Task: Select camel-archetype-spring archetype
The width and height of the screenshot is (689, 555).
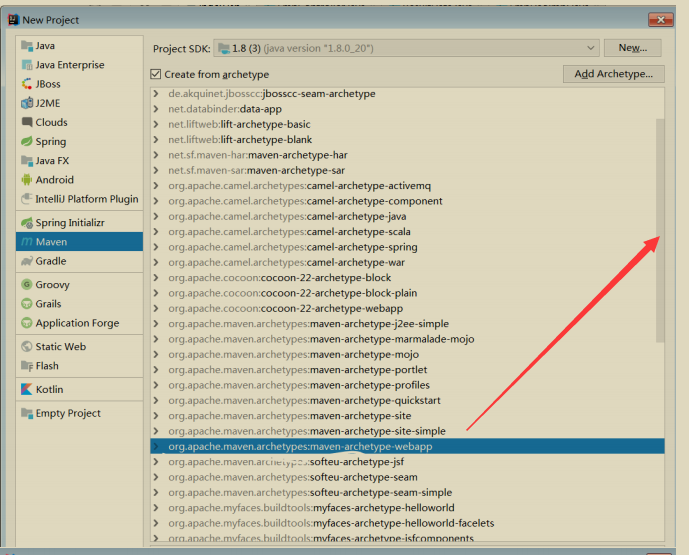Action: pyautogui.click(x=407, y=247)
